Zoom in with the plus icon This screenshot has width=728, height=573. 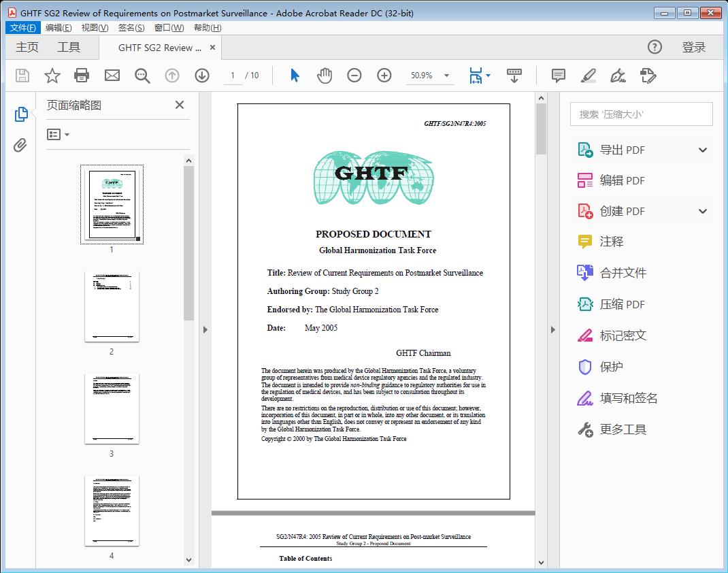(x=384, y=76)
